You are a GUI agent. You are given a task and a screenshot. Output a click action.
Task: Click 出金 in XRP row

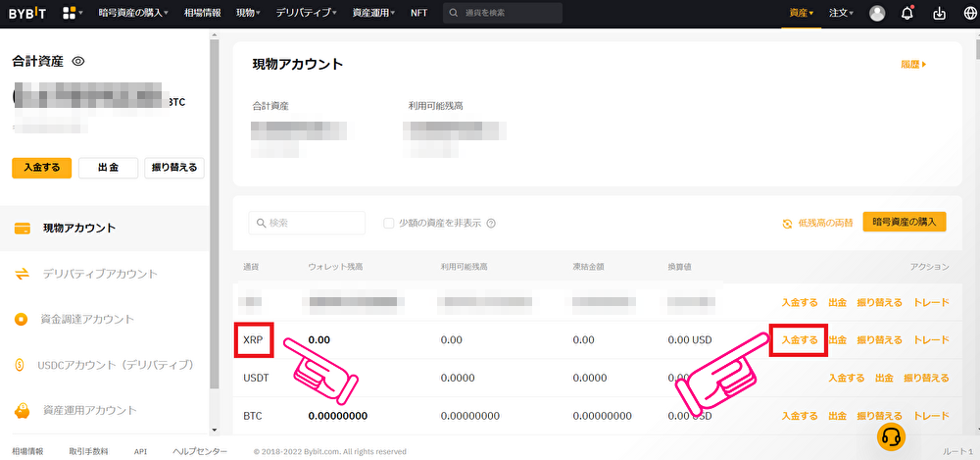click(838, 340)
